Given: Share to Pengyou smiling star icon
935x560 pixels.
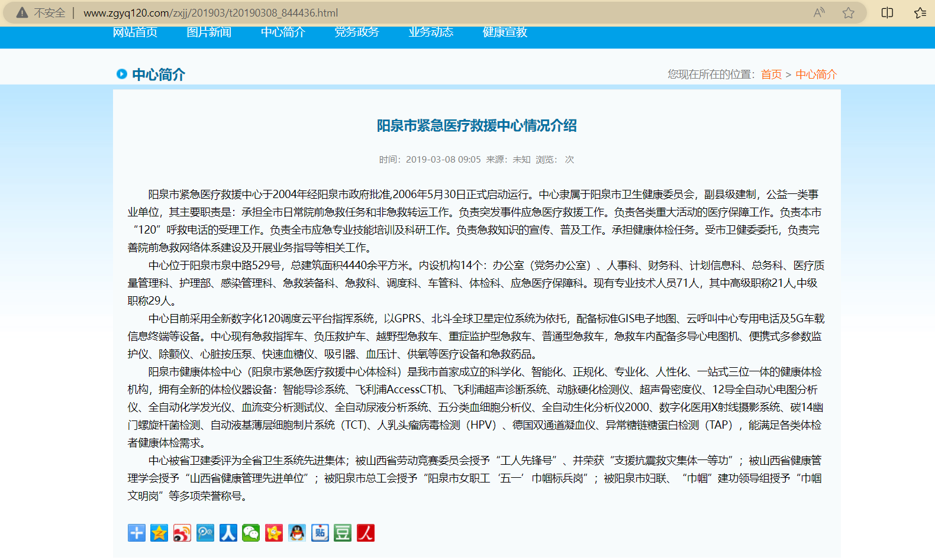Looking at the screenshot, I should 274,533.
